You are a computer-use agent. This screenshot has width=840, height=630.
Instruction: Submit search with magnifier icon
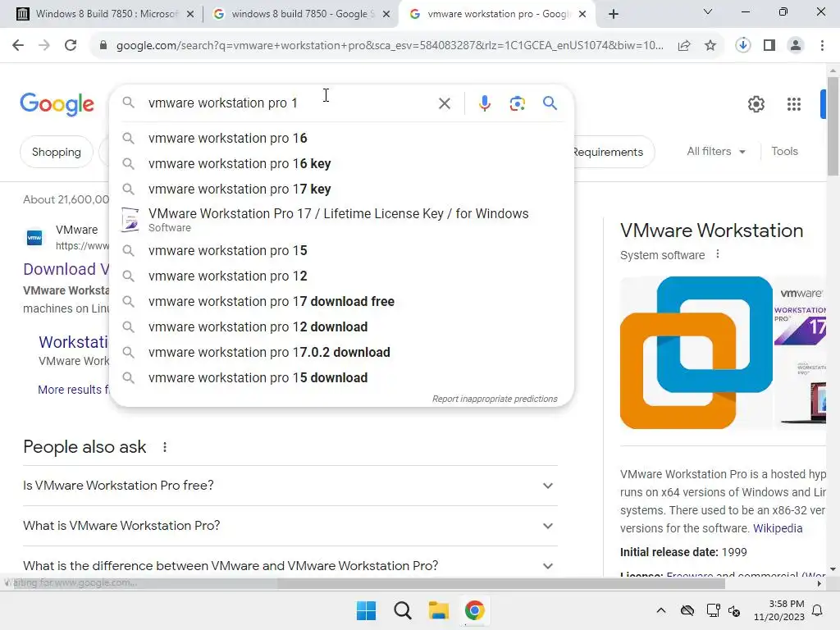point(550,103)
